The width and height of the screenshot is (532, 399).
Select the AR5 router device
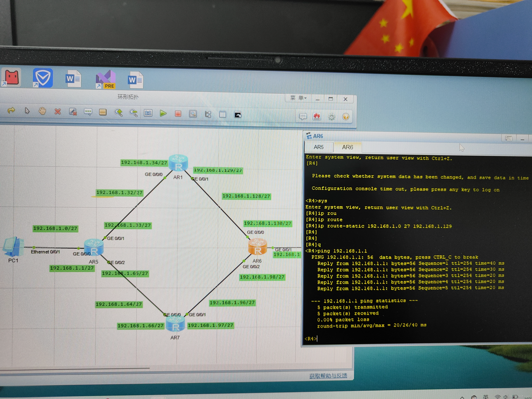point(94,247)
